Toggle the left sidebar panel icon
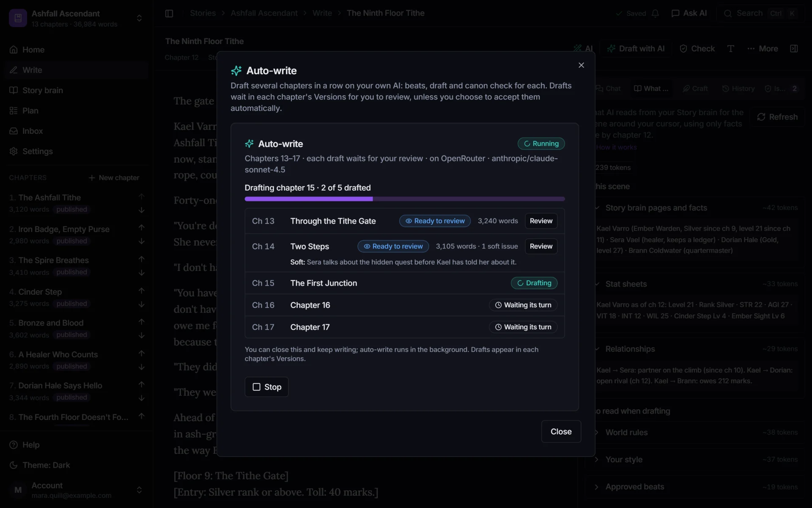The width and height of the screenshot is (812, 508). pos(169,13)
